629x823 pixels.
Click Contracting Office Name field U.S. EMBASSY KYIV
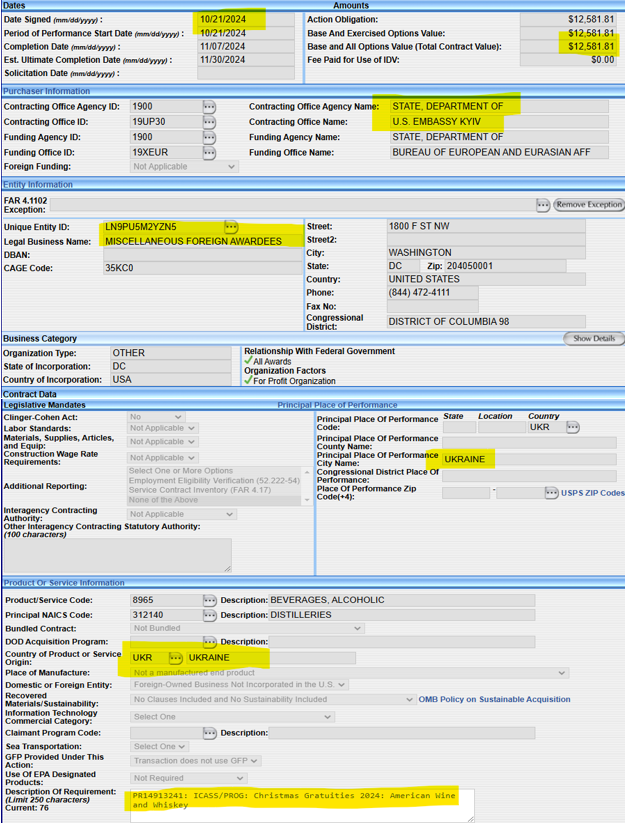click(x=500, y=122)
